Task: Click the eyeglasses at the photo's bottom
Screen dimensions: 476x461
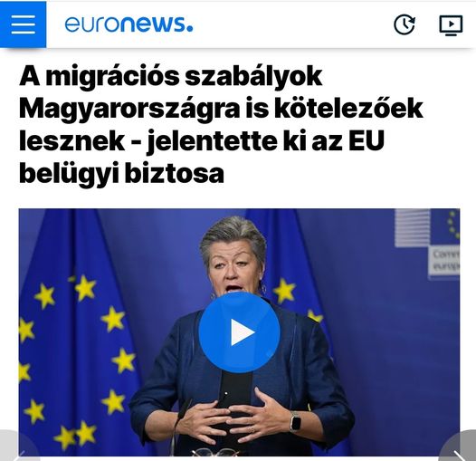Action: [214, 452]
